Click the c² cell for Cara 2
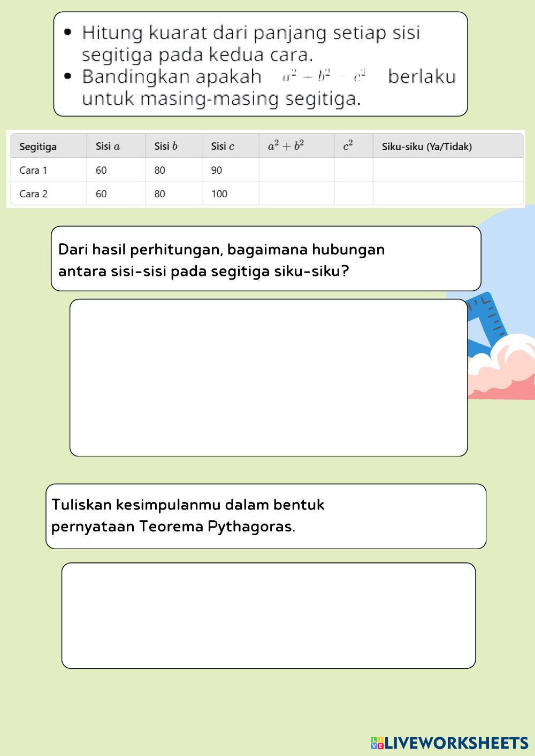The width and height of the screenshot is (535, 756). coord(353,194)
